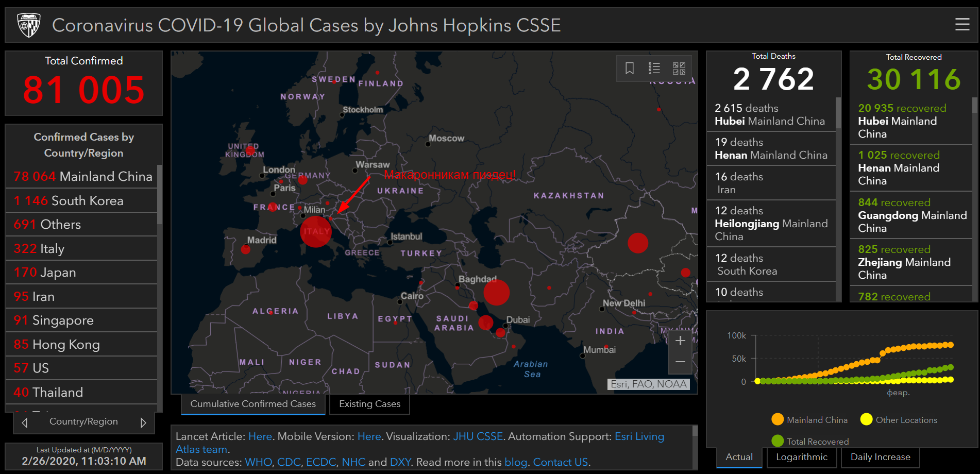Select the 85 Hong Kong row

81,344
